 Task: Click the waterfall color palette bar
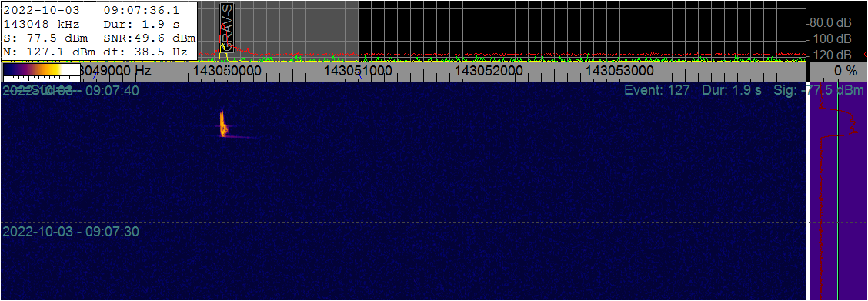click(42, 70)
